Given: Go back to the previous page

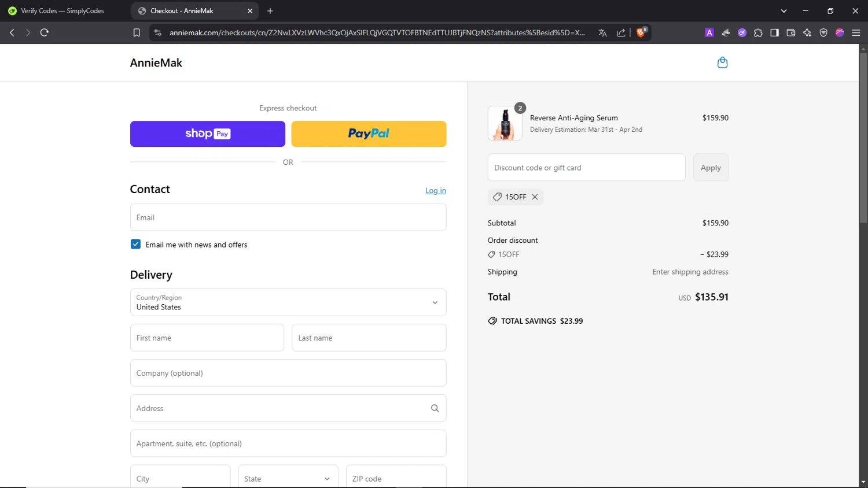Looking at the screenshot, I should coord(12,33).
